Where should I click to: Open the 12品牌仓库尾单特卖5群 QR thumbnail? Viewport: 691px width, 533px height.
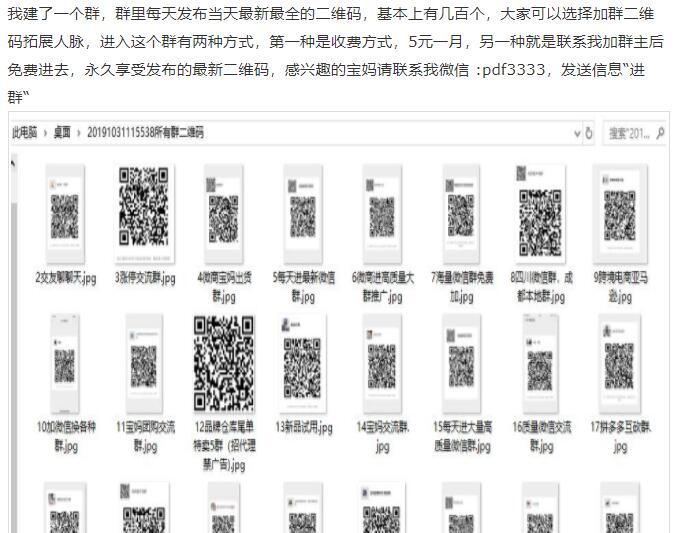(224, 363)
